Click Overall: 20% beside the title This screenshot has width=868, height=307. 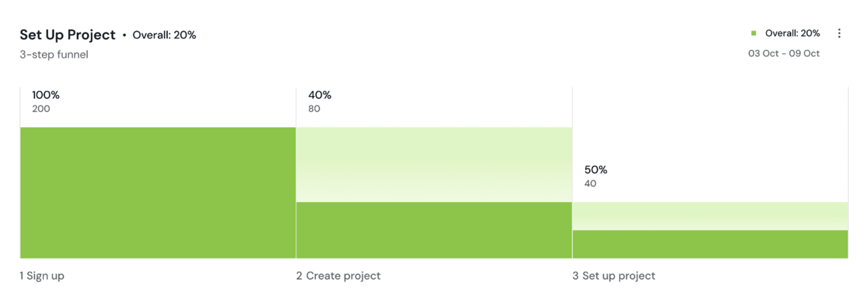point(164,35)
